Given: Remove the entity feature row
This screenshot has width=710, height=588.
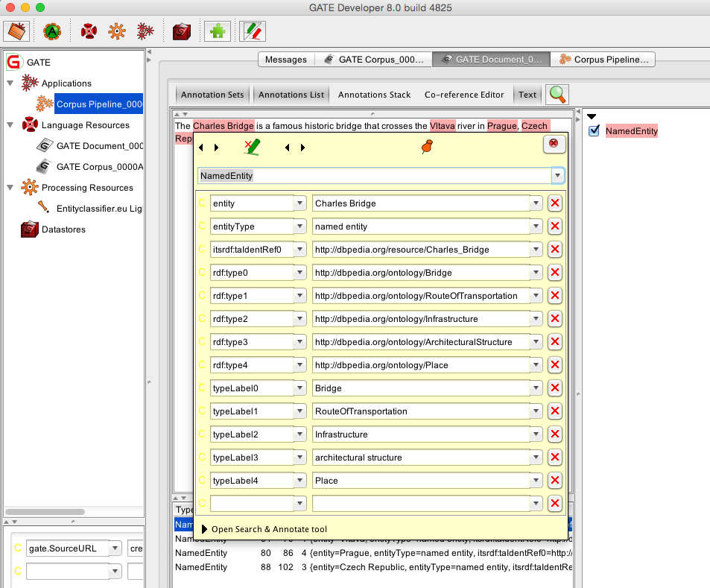Looking at the screenshot, I should pos(555,203).
